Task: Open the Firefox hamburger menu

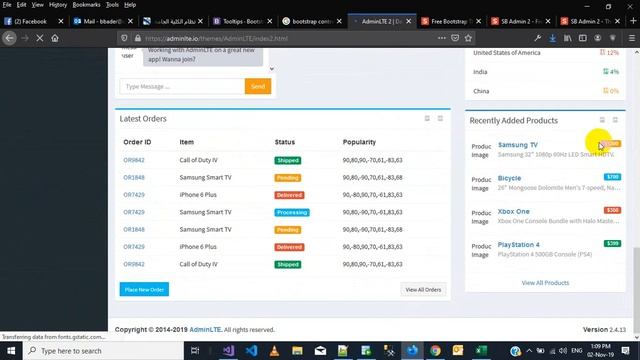Action: click(631, 38)
